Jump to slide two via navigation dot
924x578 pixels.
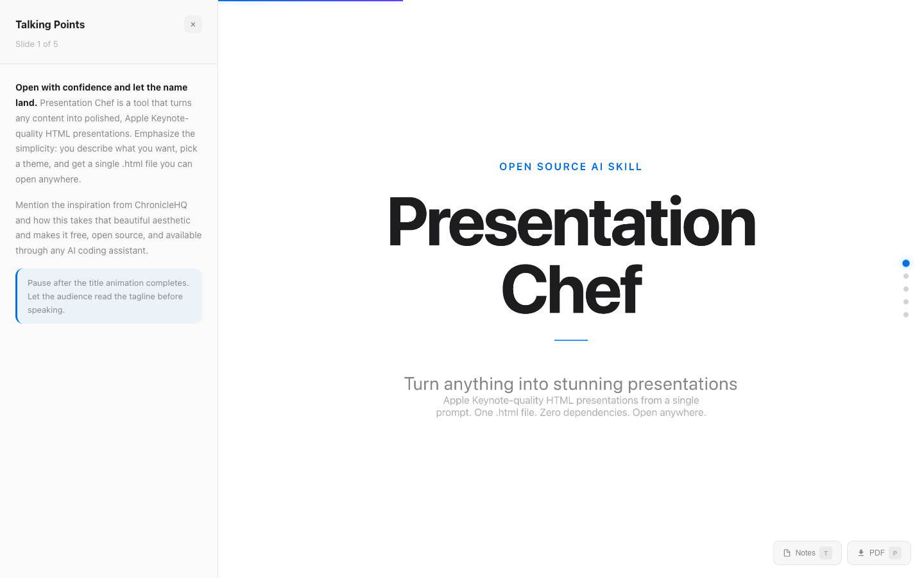point(906,276)
